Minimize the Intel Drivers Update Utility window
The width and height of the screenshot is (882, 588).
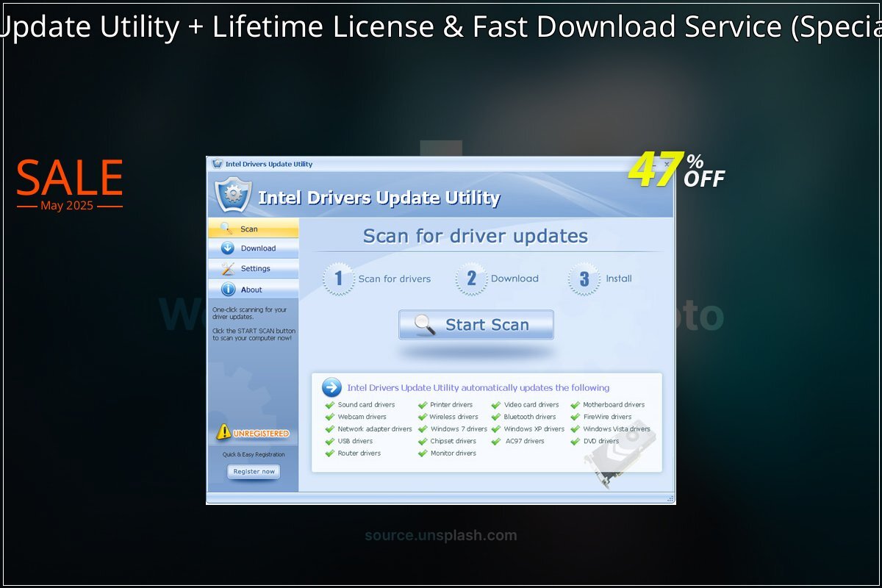pyautogui.click(x=655, y=164)
